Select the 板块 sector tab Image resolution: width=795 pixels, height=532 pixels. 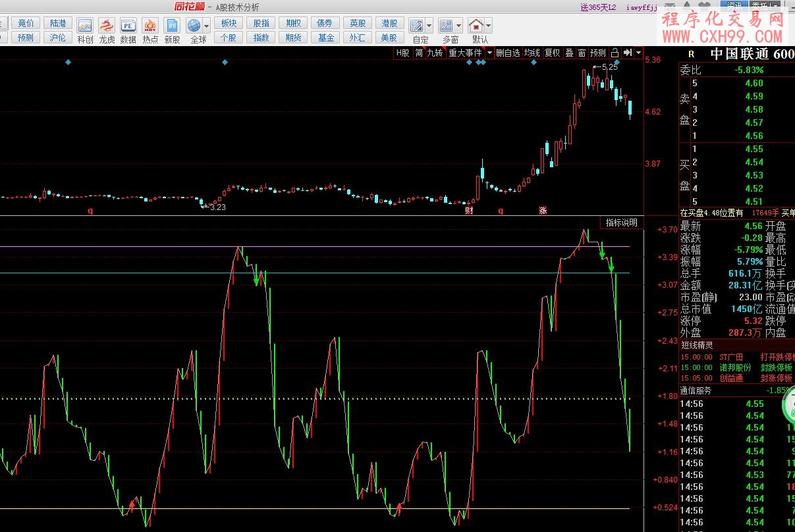(x=229, y=23)
